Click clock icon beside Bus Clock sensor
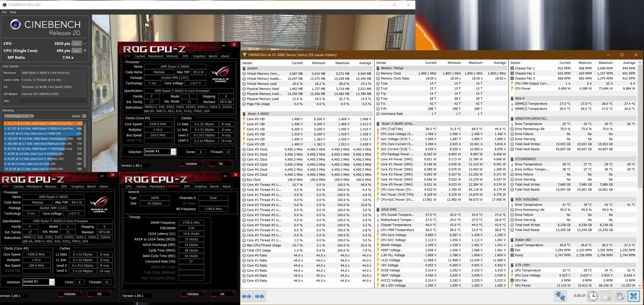 pos(244,180)
